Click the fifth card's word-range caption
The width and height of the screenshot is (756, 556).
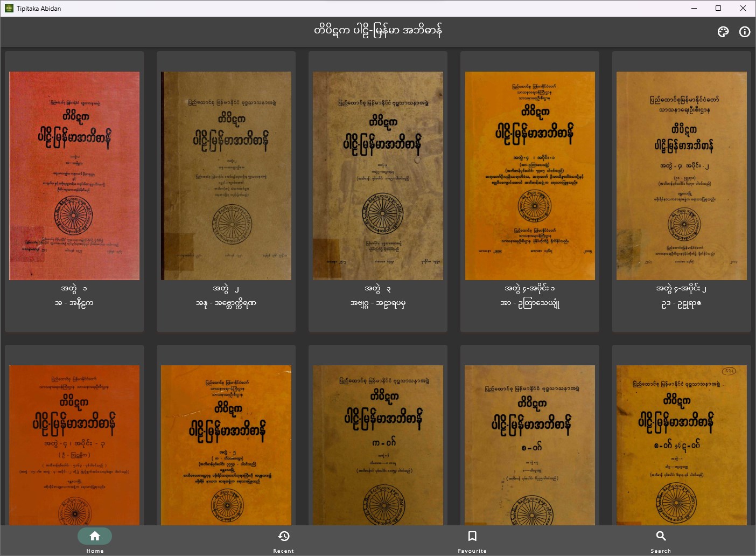click(x=682, y=303)
